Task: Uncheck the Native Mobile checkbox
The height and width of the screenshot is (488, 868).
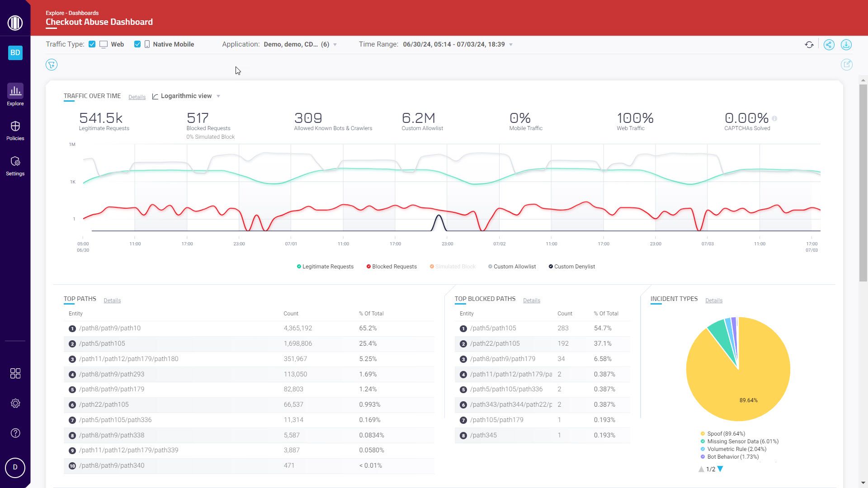Action: pos(137,44)
